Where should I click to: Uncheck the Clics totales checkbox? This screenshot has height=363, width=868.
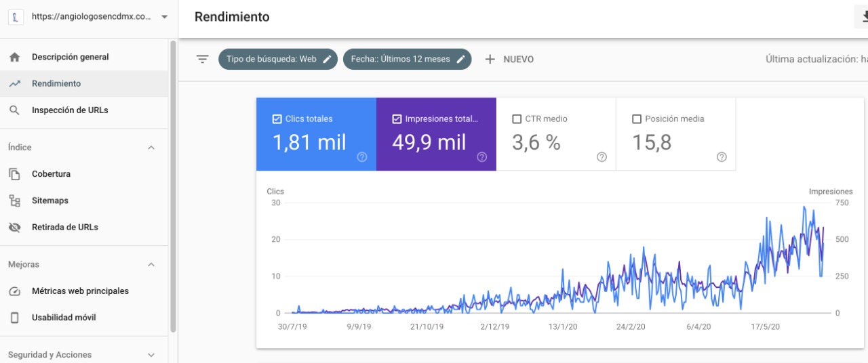click(x=277, y=119)
